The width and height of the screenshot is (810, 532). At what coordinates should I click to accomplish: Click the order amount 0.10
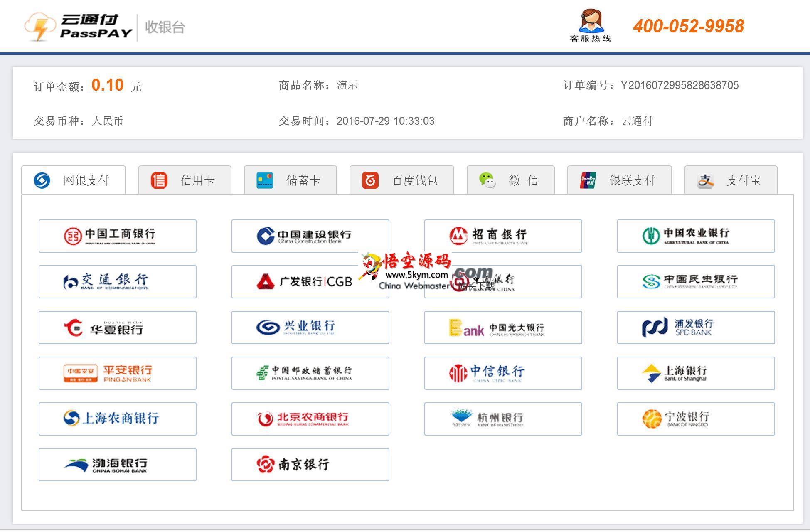pos(108,85)
